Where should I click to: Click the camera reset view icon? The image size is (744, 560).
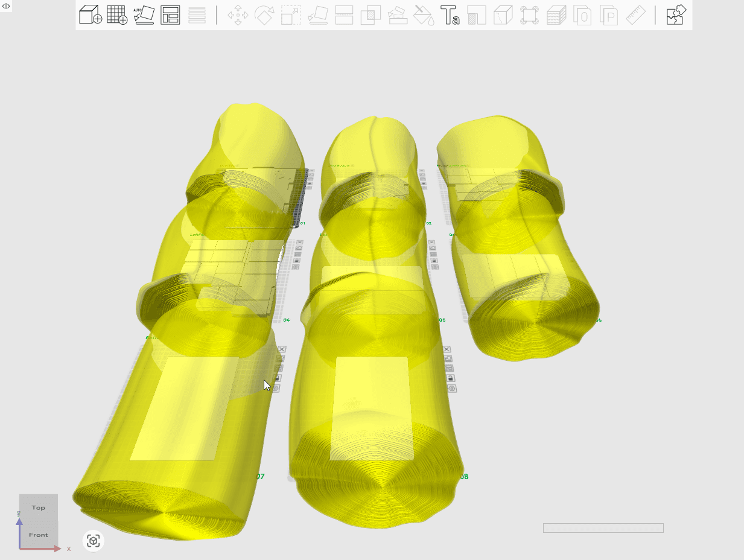pyautogui.click(x=93, y=541)
